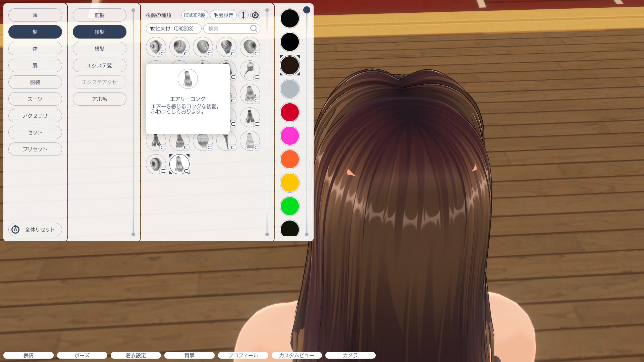Toggle the COM3D2髪 filter

[x=195, y=15]
